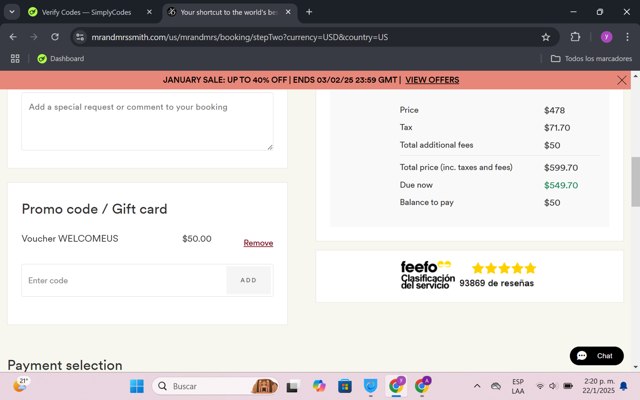Open the second Chrome profile taskbar icon

coord(422,386)
